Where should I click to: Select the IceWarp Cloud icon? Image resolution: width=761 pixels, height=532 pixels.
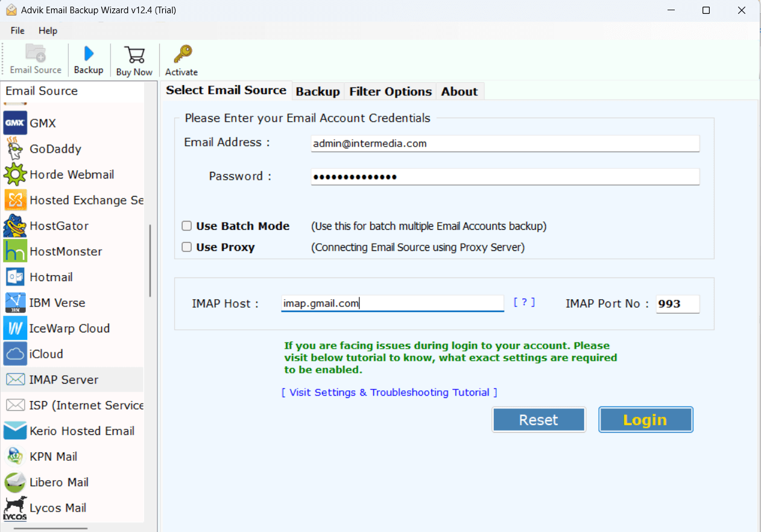(15, 328)
